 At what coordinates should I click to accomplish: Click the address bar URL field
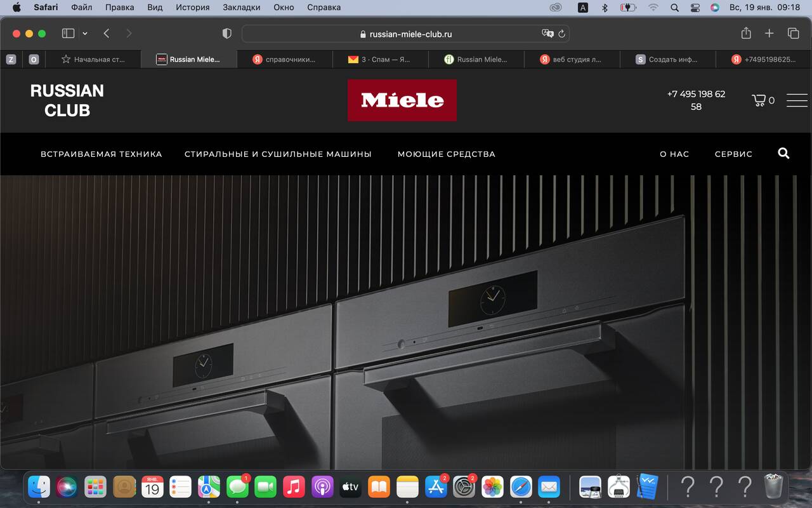pyautogui.click(x=406, y=34)
